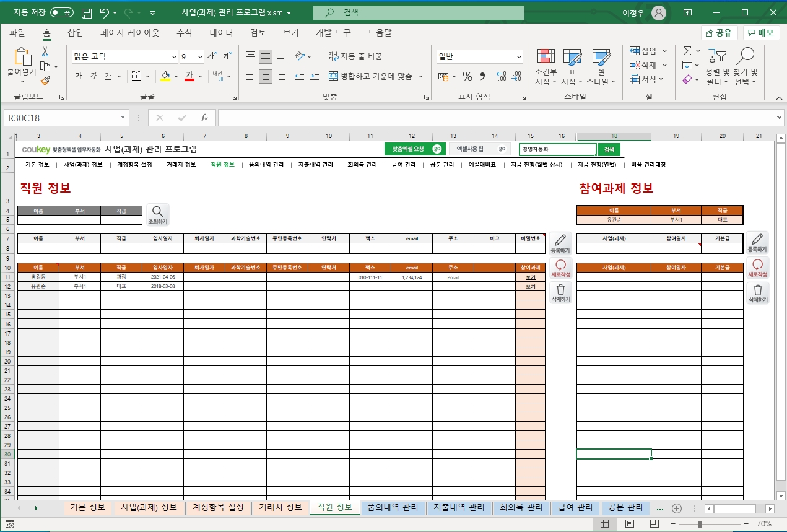The height and width of the screenshot is (532, 787).
Task: Click the 공유 share button
Action: click(x=720, y=33)
